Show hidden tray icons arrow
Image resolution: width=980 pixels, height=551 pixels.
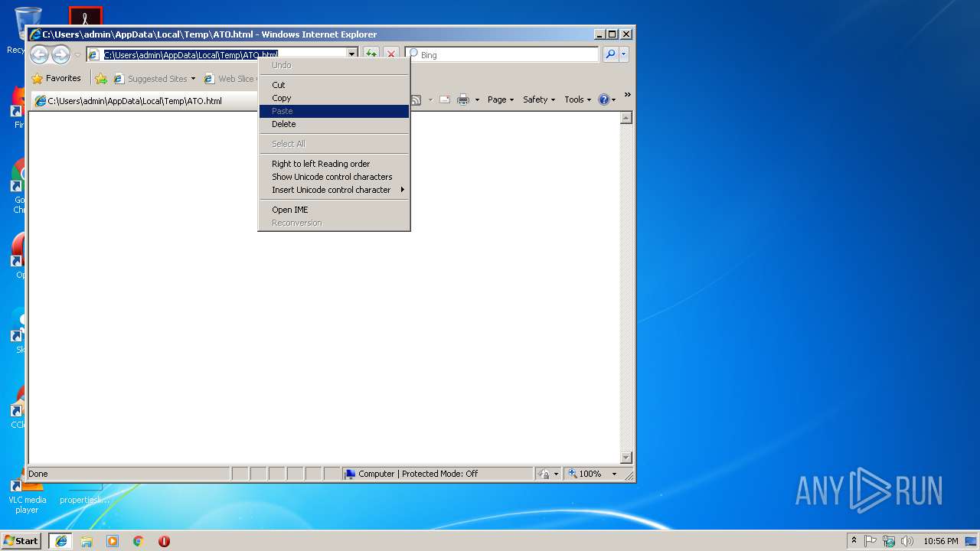tap(854, 540)
